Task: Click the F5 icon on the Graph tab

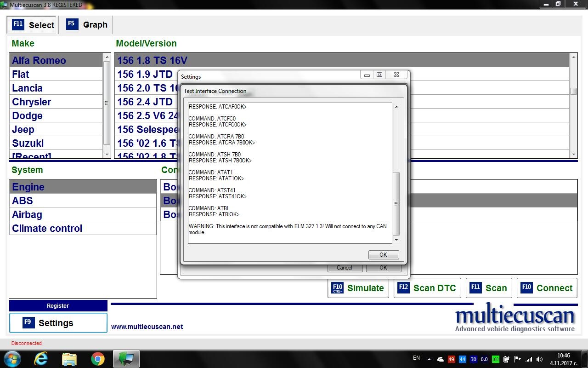Action: (x=72, y=24)
